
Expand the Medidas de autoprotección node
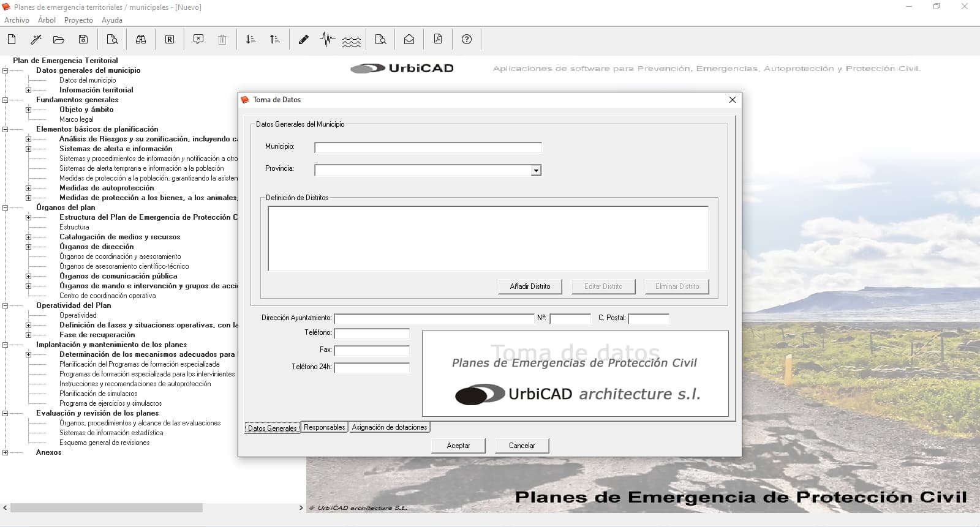tap(28, 188)
